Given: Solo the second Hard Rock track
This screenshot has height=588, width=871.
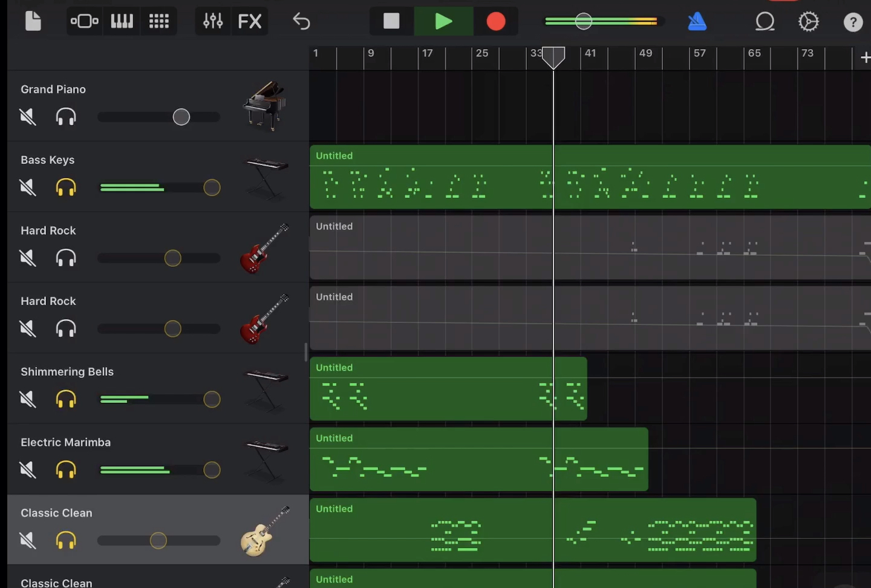Looking at the screenshot, I should pos(66,328).
